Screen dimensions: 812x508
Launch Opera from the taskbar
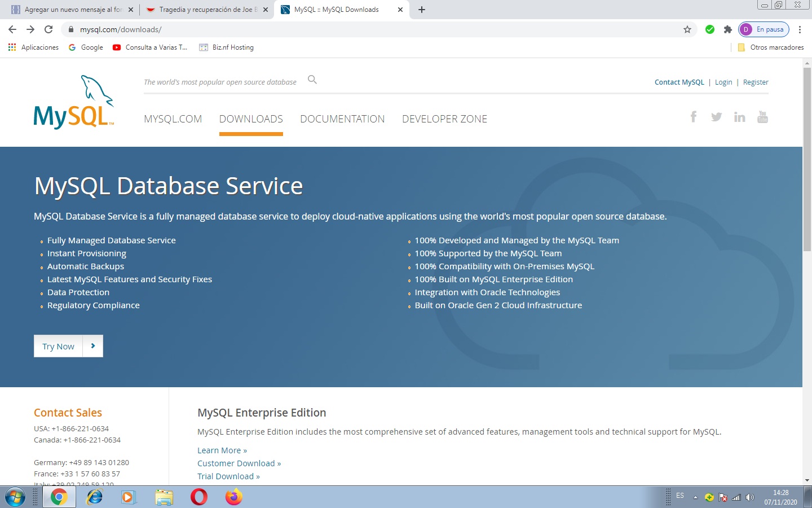tap(199, 497)
